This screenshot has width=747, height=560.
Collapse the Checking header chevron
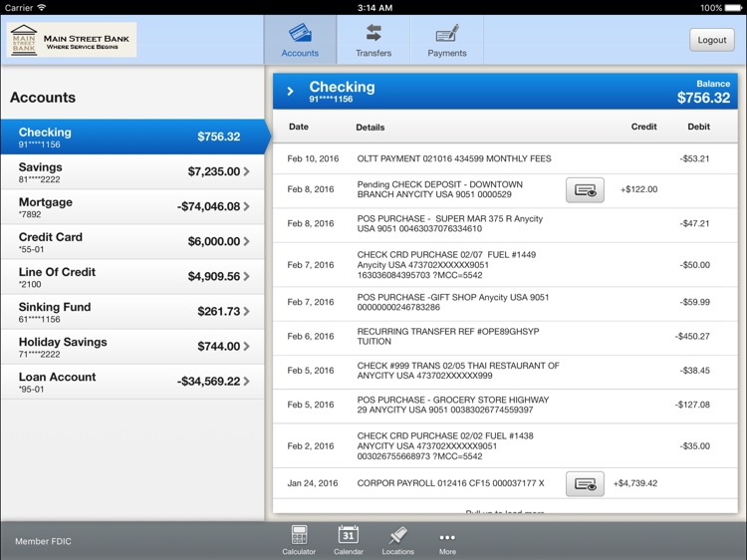pos(290,91)
